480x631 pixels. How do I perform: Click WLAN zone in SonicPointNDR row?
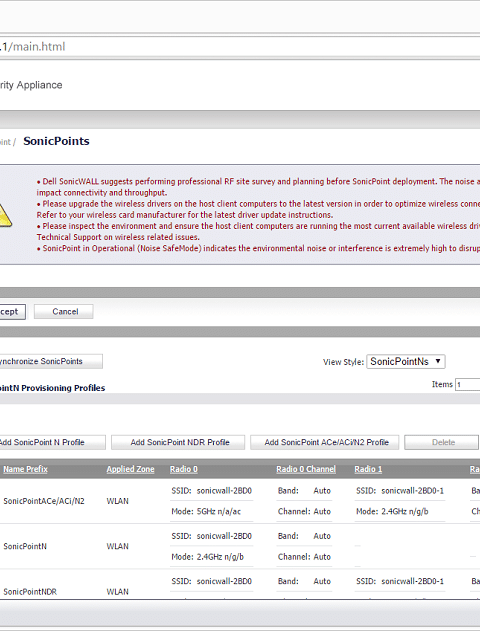coord(117,592)
